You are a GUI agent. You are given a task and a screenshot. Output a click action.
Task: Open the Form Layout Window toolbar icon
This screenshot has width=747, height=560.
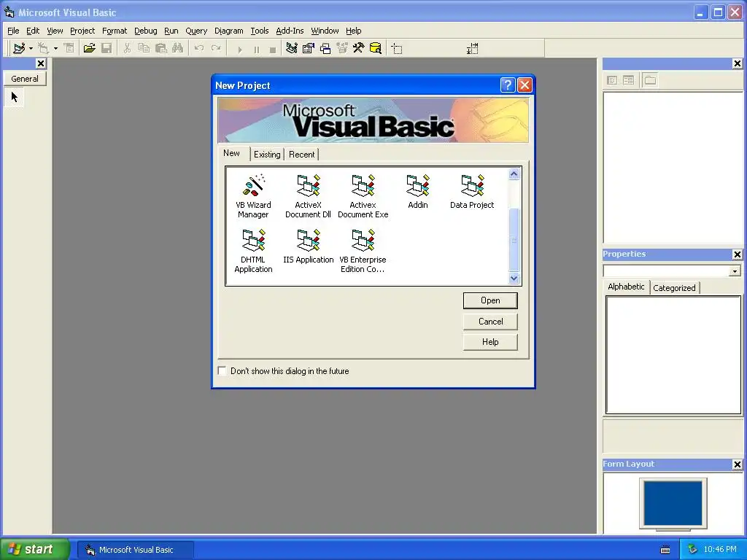(325, 48)
